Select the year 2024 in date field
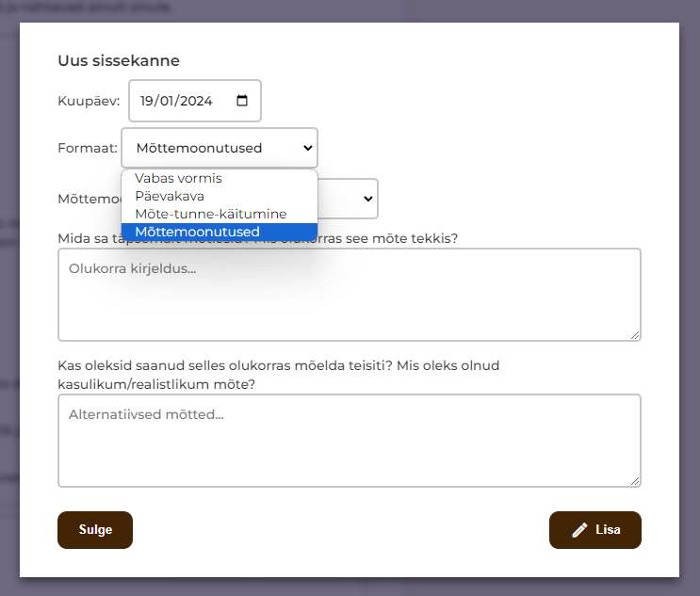 tap(196, 101)
